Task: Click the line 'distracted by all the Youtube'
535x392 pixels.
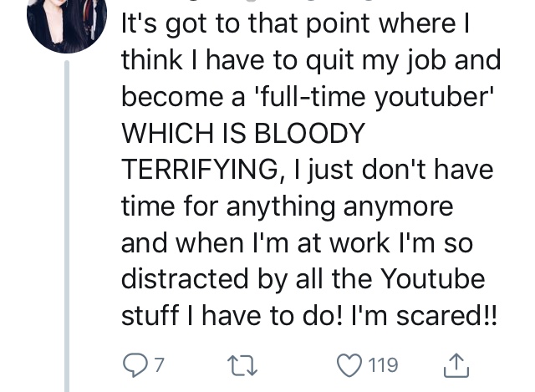Action: 303,278
